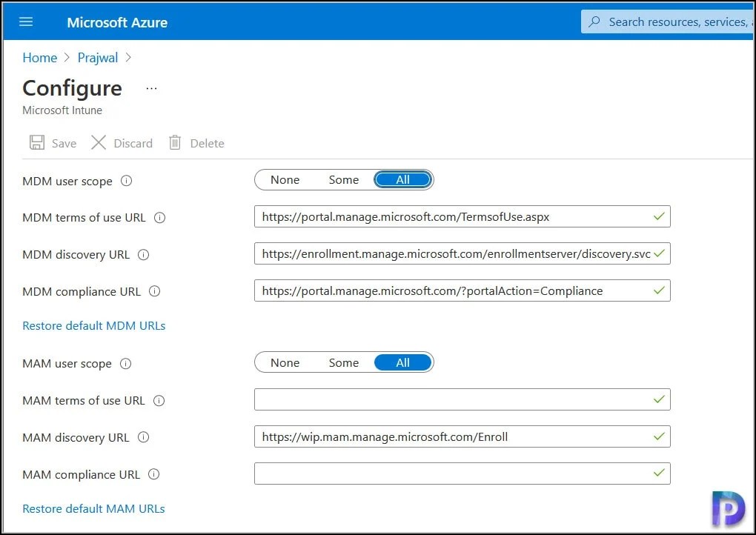Restore default MAM URLs
The width and height of the screenshot is (756, 535).
click(93, 508)
